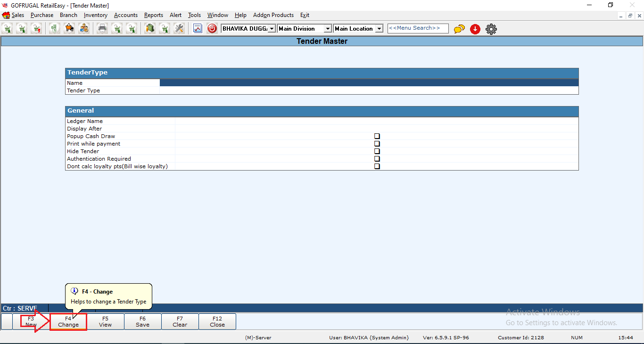Open the customers people icon in the toolbar
The width and height of the screenshot is (644, 344).
click(x=84, y=29)
